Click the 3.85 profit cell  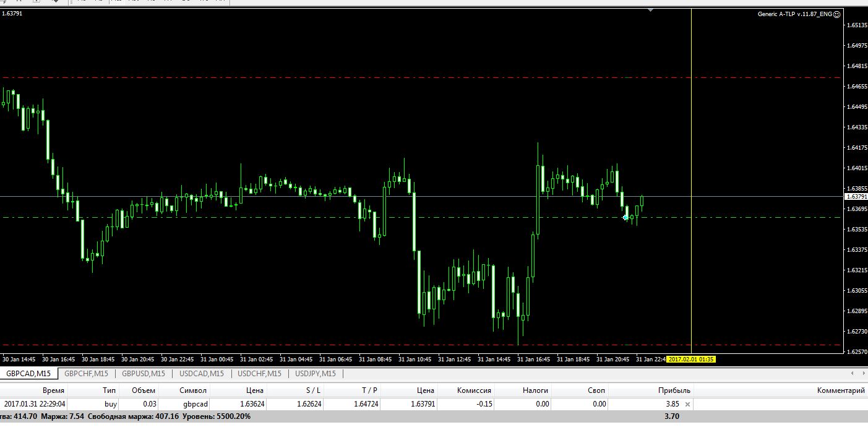[672, 404]
